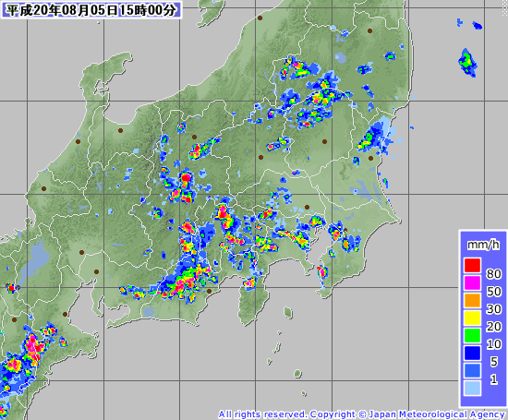This screenshot has height=420, width=508.
Task: Click the green 10 mm/h legend swatch
Action: (472, 335)
